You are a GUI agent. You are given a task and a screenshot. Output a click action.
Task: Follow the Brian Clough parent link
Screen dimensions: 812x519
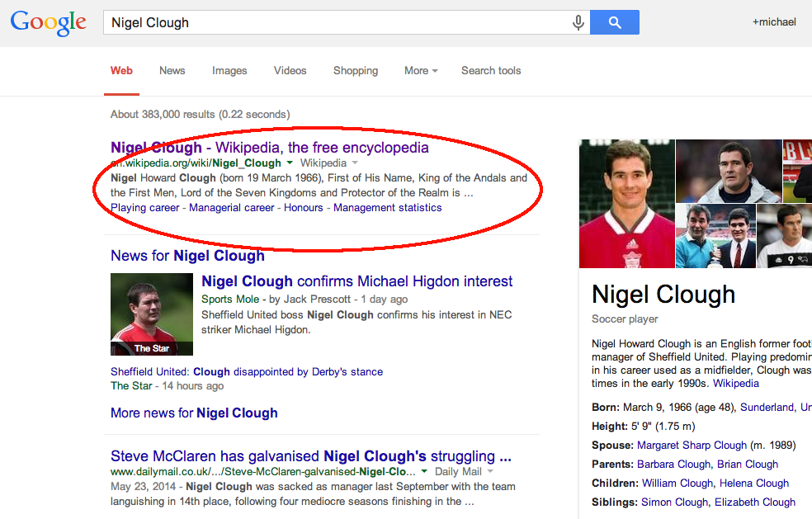pos(748,464)
